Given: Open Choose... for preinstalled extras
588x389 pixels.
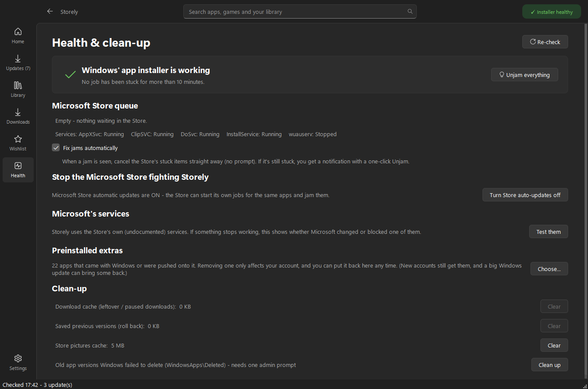Looking at the screenshot, I should [x=549, y=269].
